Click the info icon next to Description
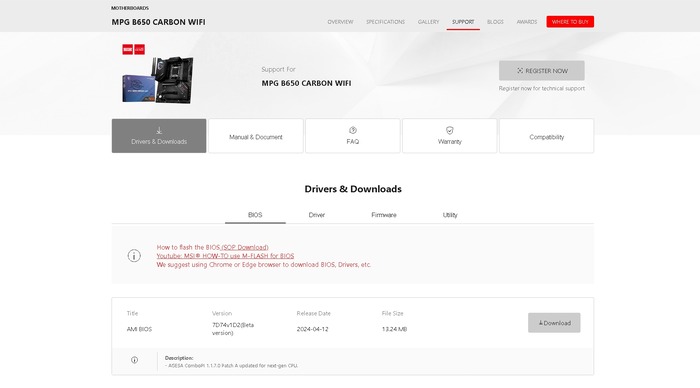This screenshot has width=700, height=388. pos(134,360)
